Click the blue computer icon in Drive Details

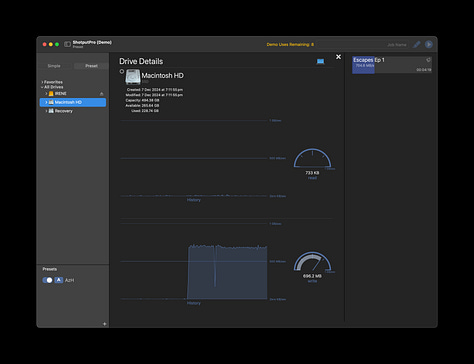pos(320,61)
